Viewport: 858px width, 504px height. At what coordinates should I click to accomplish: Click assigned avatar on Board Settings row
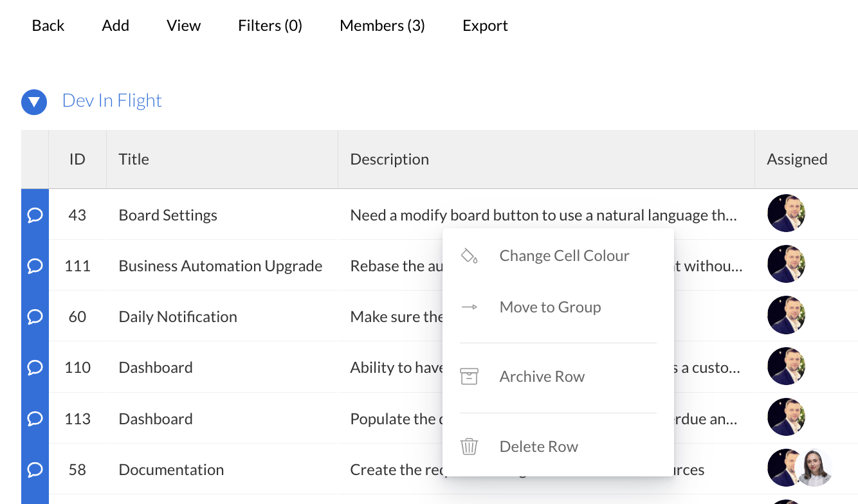pyautogui.click(x=786, y=213)
